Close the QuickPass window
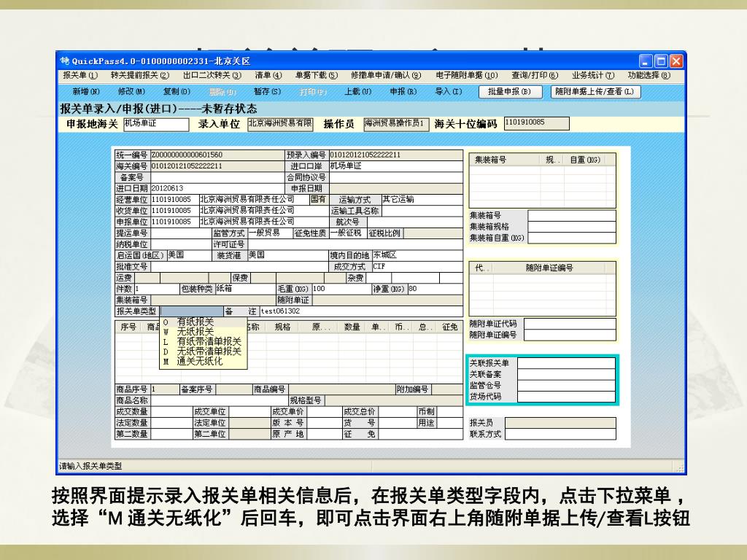This screenshot has height=560, width=747. 676,61
